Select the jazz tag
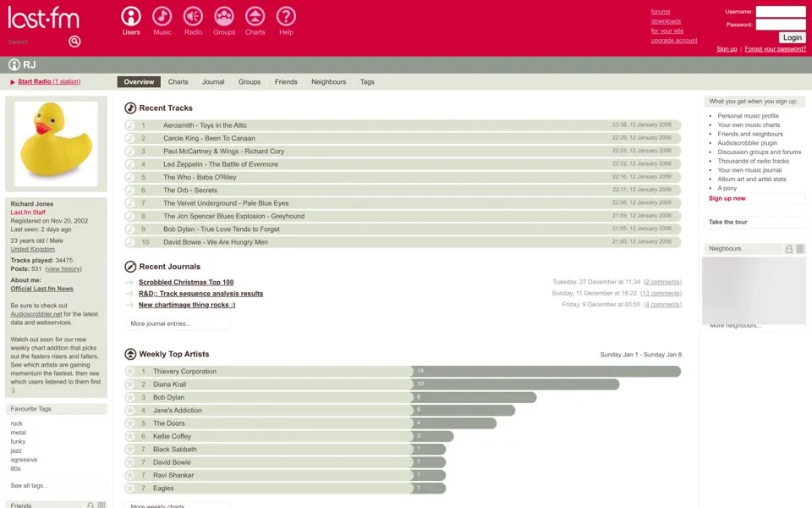The image size is (812, 508). coord(16,450)
